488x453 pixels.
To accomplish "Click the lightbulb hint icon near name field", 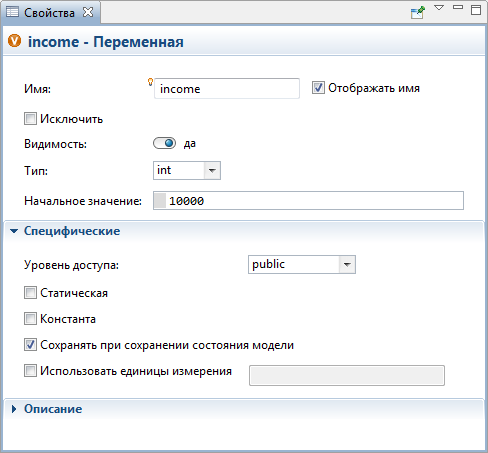I will click(x=150, y=82).
